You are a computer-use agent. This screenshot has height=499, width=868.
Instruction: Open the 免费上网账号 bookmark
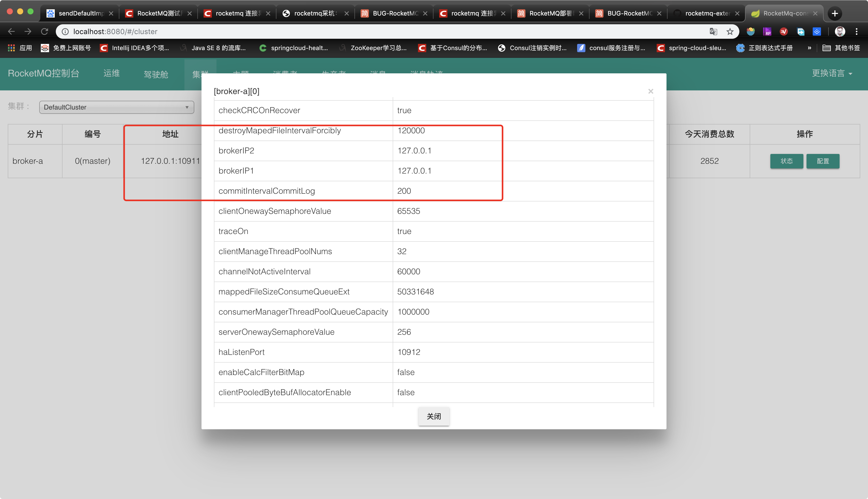click(66, 48)
